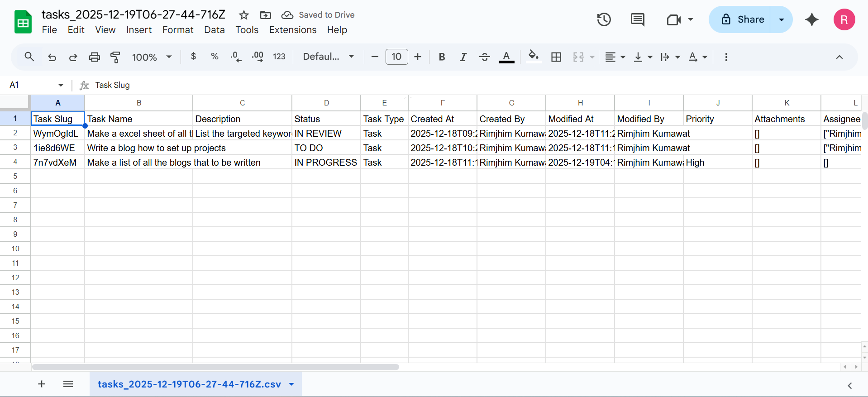Select the cell IN PROGRESS
868x397 pixels.
pyautogui.click(x=326, y=163)
